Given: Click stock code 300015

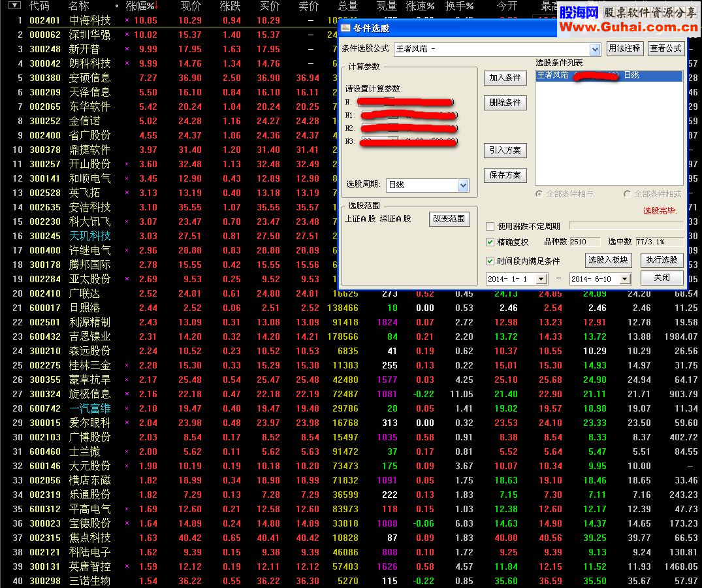Looking at the screenshot, I should click(x=45, y=423).
